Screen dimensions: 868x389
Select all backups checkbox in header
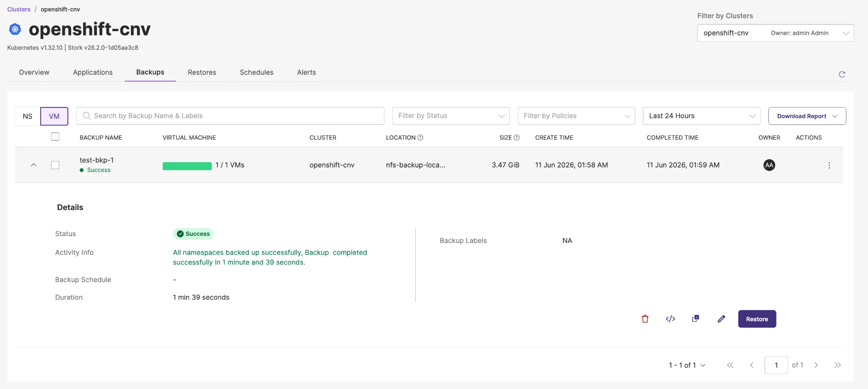pyautogui.click(x=55, y=137)
